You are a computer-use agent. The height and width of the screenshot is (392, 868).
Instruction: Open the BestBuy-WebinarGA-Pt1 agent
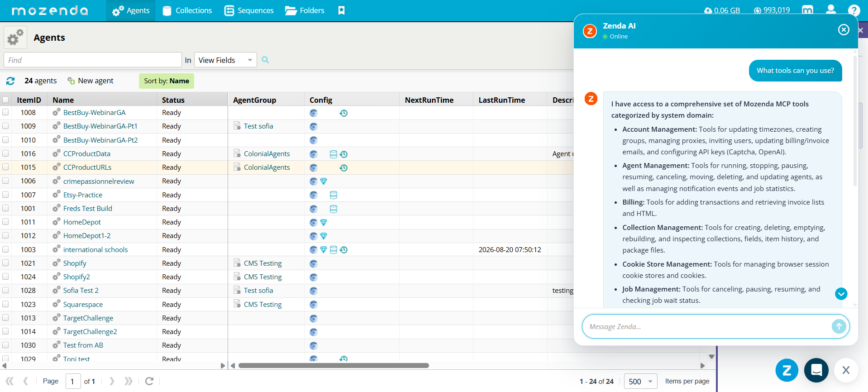(100, 126)
